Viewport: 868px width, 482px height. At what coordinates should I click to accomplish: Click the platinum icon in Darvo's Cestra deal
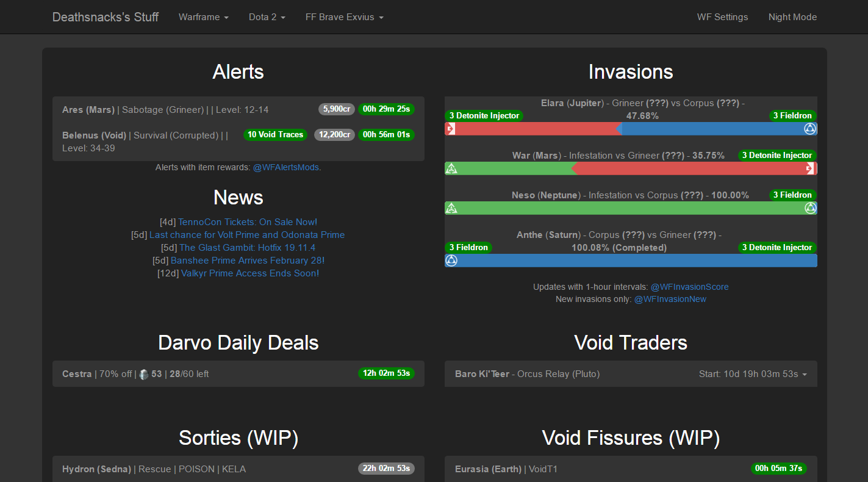144,374
